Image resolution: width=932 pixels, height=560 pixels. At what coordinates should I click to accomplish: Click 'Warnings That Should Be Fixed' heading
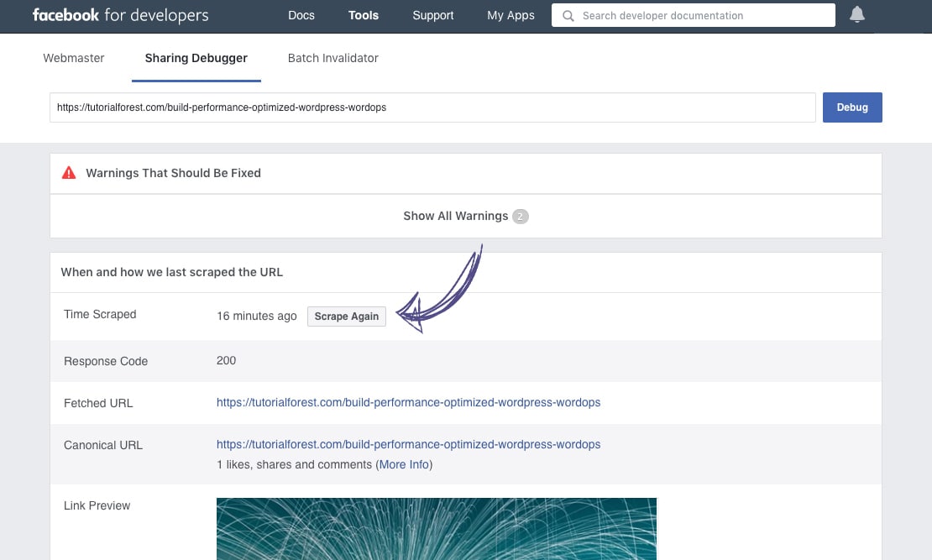click(173, 173)
